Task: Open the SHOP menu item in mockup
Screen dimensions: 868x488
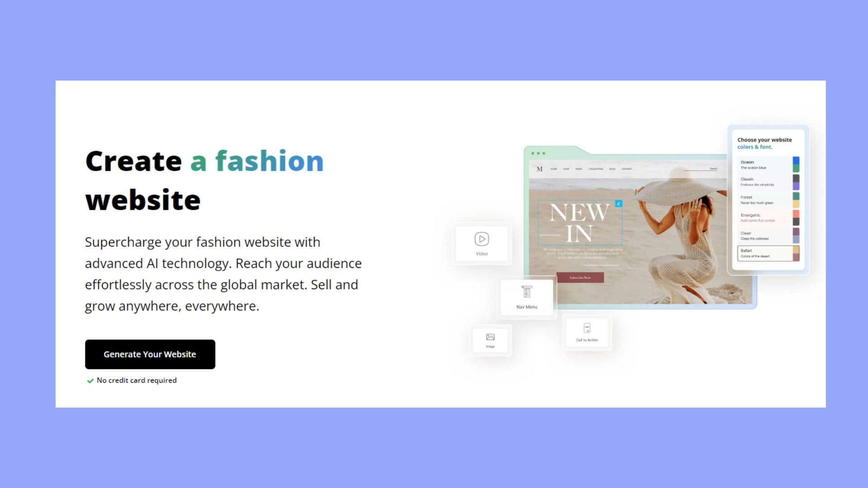Action: [x=566, y=169]
